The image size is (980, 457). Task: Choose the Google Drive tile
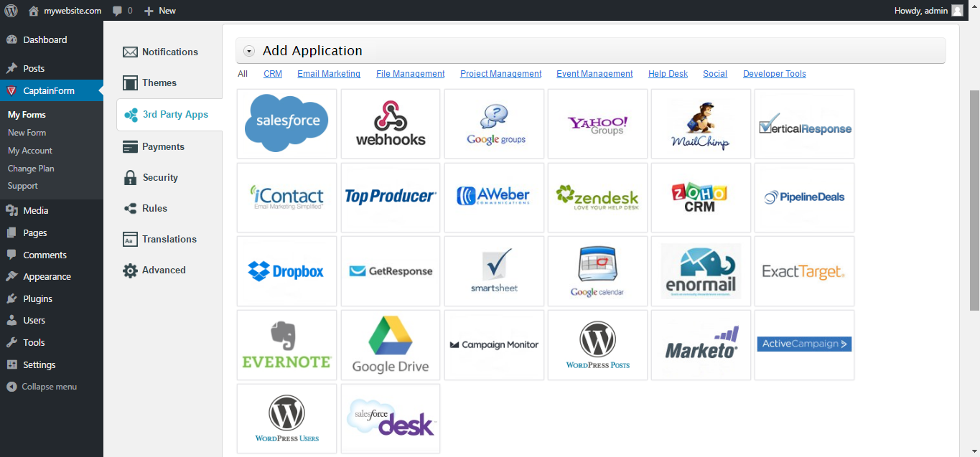pyautogui.click(x=391, y=345)
